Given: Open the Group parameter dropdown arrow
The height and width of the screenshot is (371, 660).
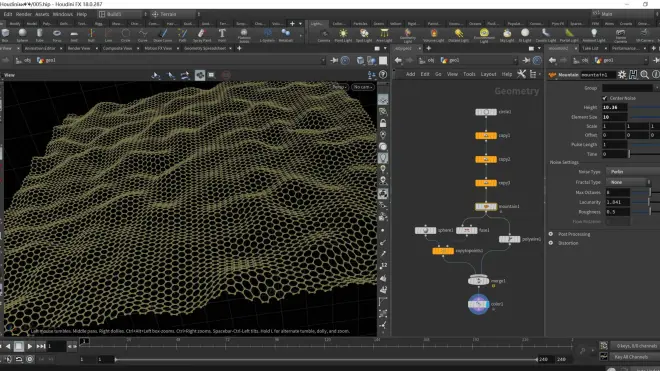Looking at the screenshot, I should [656, 88].
